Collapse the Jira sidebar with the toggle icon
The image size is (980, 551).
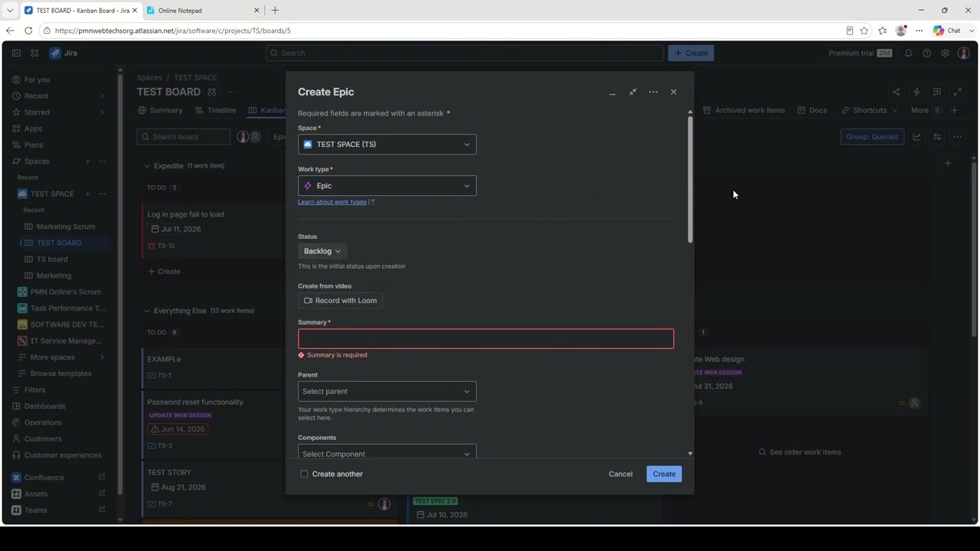point(16,53)
